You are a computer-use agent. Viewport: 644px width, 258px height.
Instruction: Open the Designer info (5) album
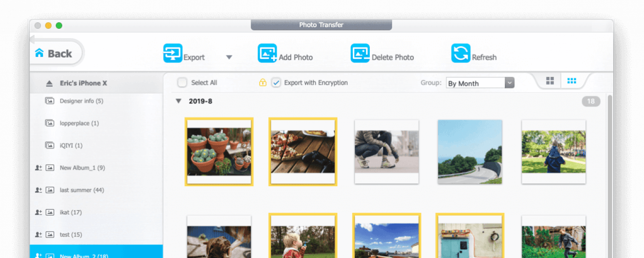pyautogui.click(x=96, y=101)
